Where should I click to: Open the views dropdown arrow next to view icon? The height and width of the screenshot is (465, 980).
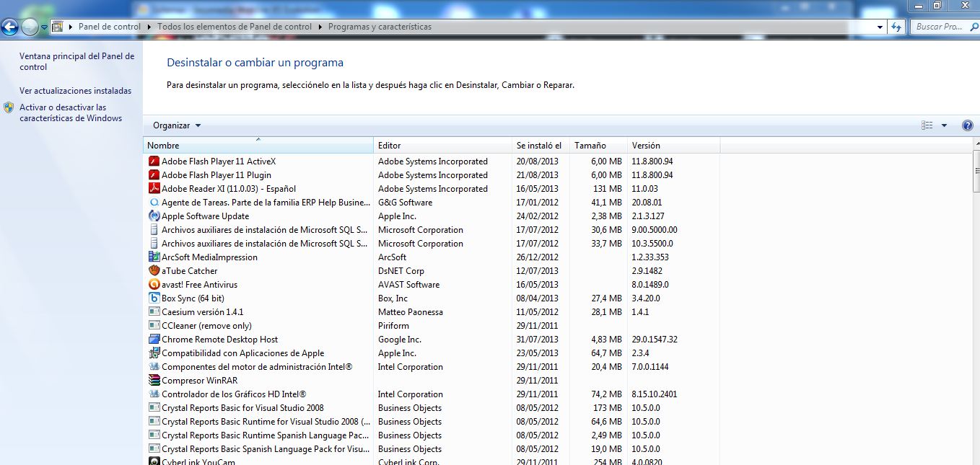(944, 125)
